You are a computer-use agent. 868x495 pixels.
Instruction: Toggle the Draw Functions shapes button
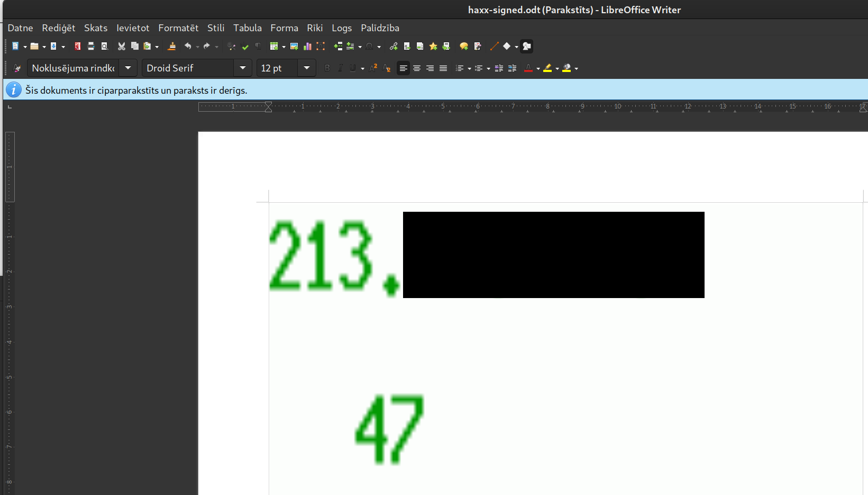tap(526, 47)
